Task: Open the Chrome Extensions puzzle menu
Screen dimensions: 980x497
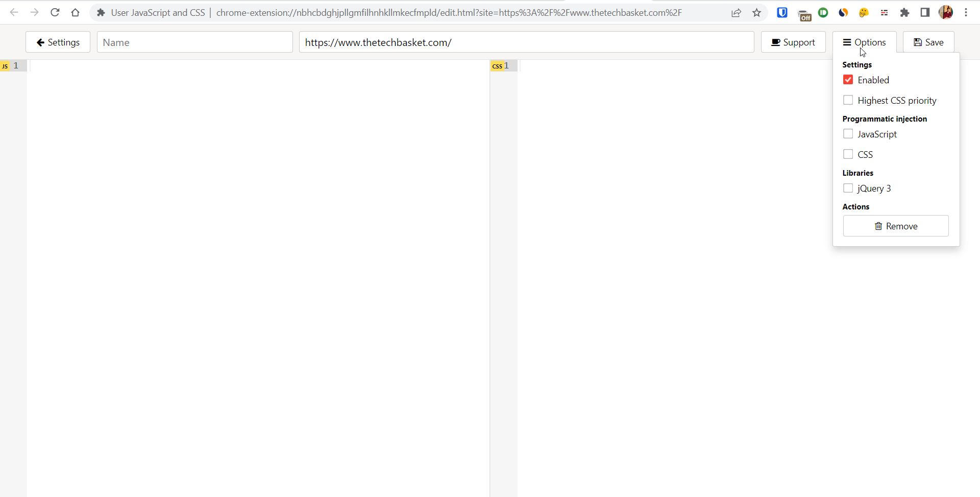Action: click(x=904, y=13)
